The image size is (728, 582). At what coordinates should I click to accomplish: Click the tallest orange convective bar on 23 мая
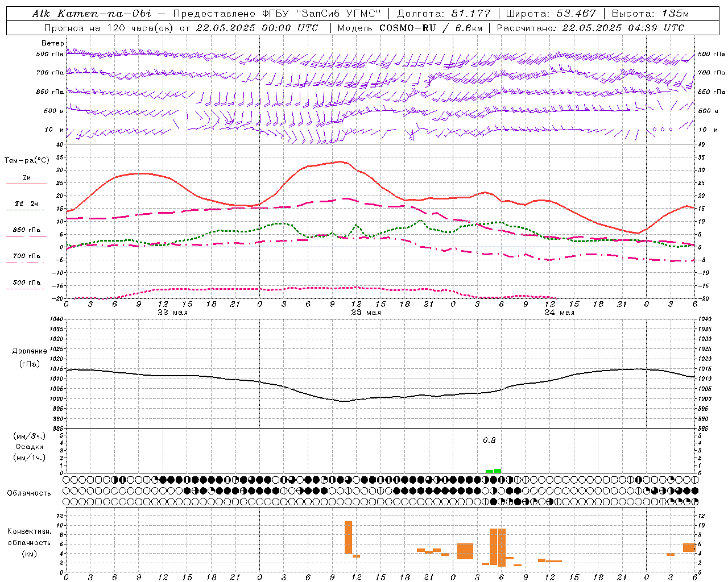point(348,538)
